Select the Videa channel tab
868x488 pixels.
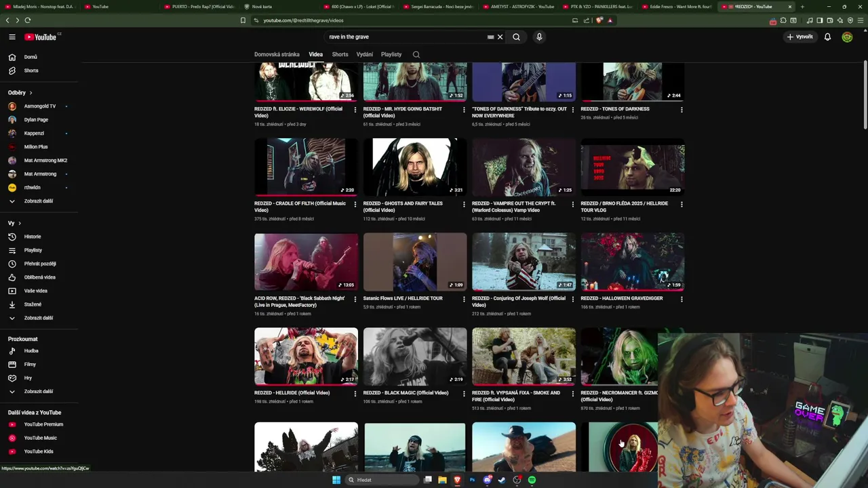(x=316, y=54)
